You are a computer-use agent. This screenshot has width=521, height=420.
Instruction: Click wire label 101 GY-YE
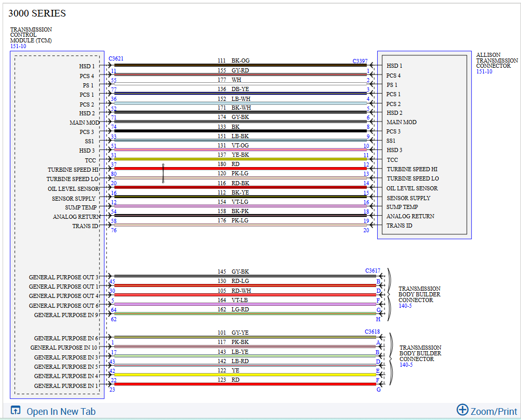pos(233,333)
